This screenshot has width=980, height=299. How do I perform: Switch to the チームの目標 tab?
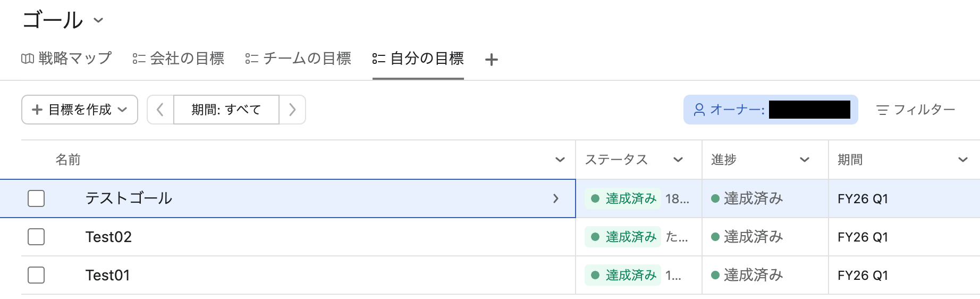[x=298, y=59]
